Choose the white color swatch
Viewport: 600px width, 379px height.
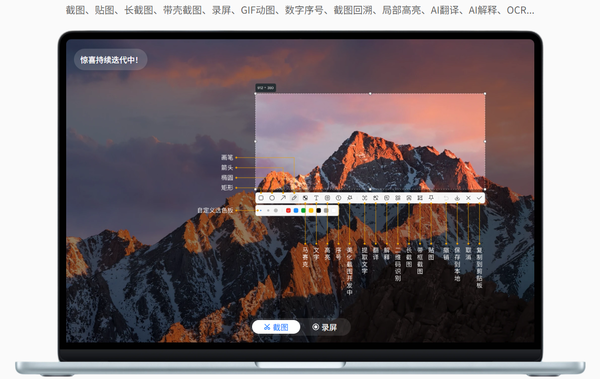tap(334, 210)
